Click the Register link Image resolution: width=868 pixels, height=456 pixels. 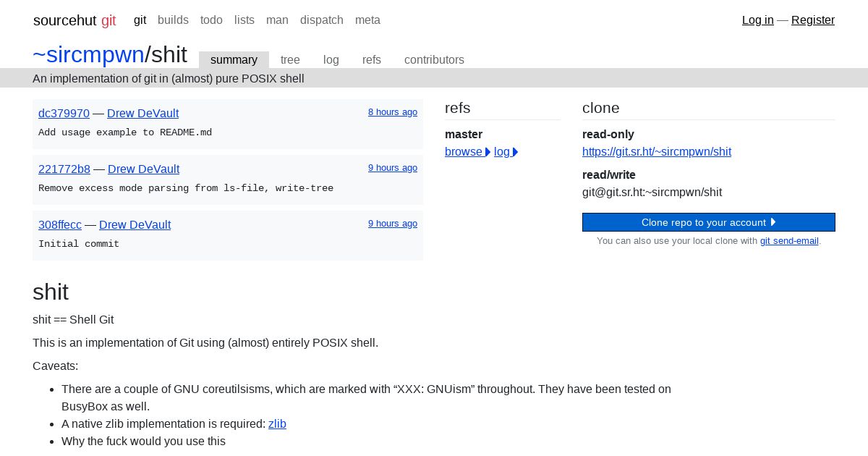(x=813, y=20)
